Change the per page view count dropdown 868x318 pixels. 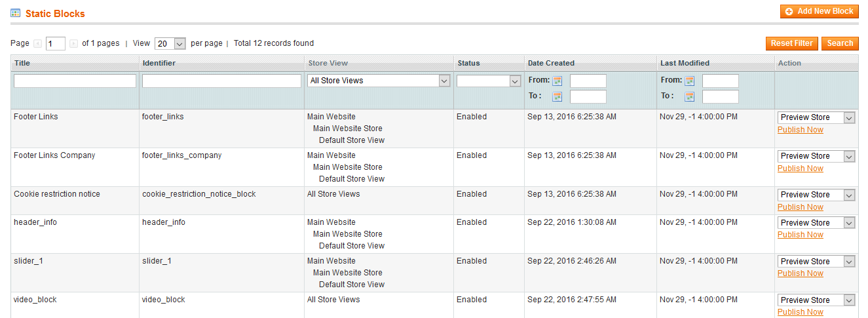point(170,44)
